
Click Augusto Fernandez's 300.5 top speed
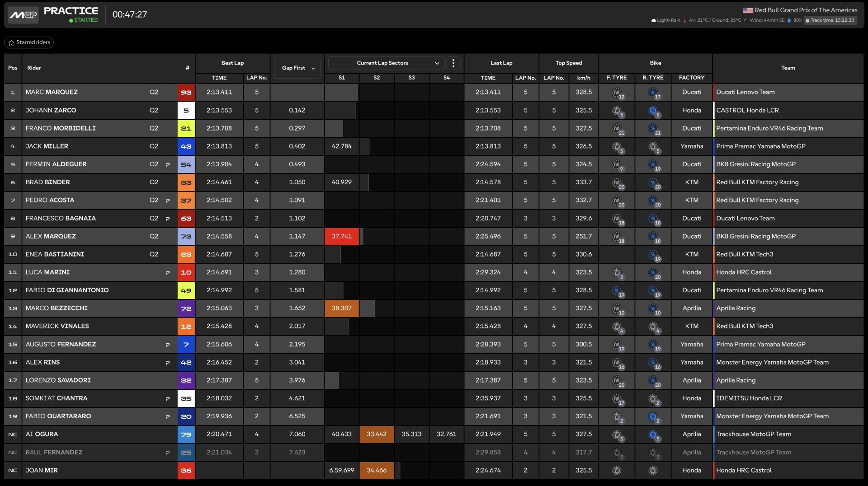tap(584, 344)
